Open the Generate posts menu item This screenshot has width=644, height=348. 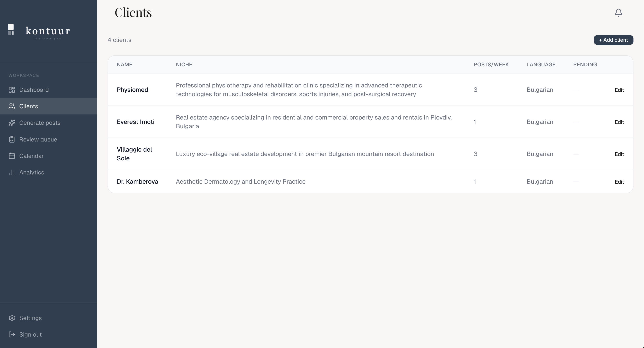(49, 123)
